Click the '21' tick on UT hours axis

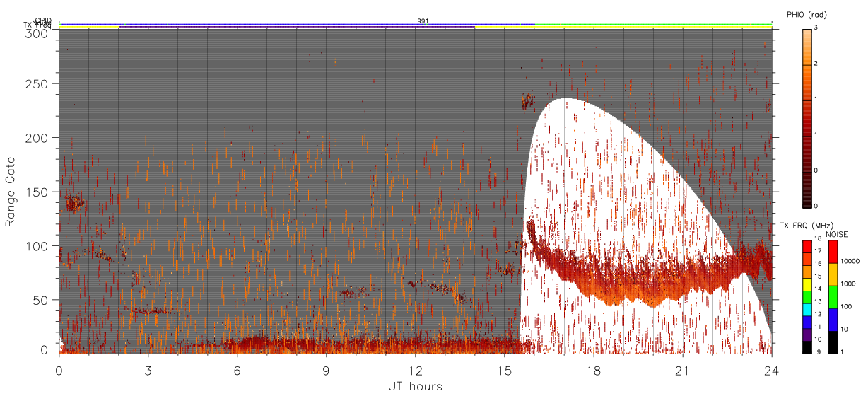coord(682,370)
